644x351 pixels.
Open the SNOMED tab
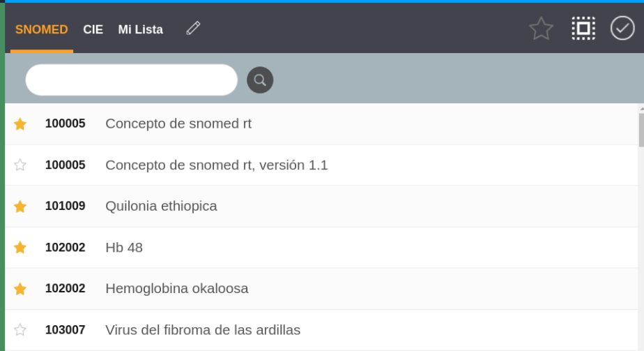[41, 29]
